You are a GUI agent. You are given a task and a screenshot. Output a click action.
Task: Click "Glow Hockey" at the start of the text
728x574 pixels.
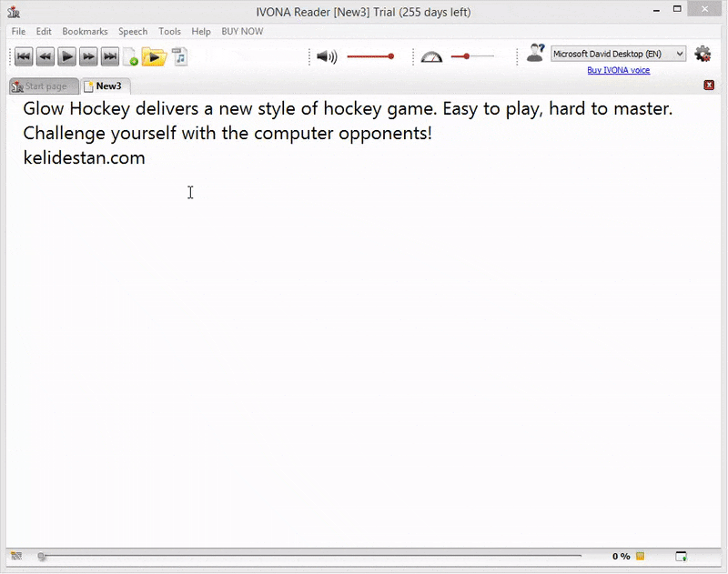[76, 109]
